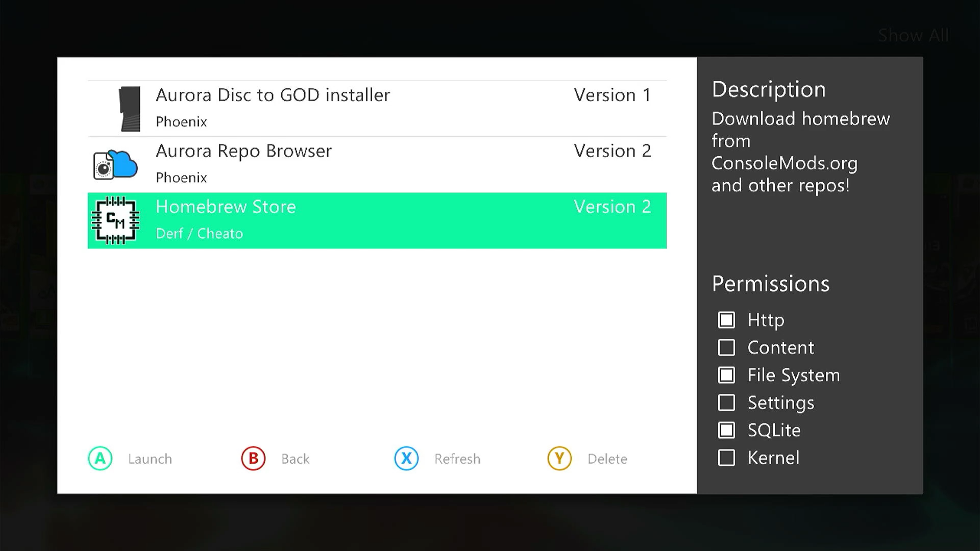Select the Aurora Repo Browser list entry
The width and height of the screenshot is (980, 551).
click(x=377, y=162)
